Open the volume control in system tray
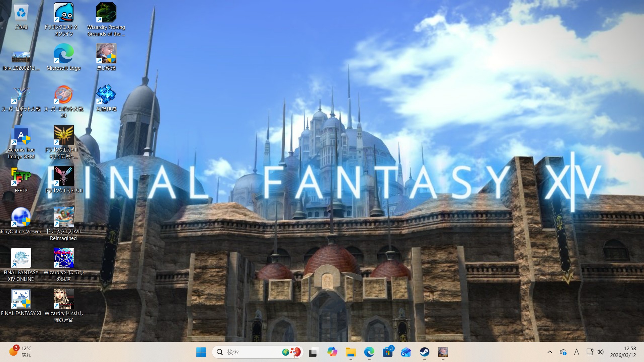644x362 pixels. (x=600, y=352)
